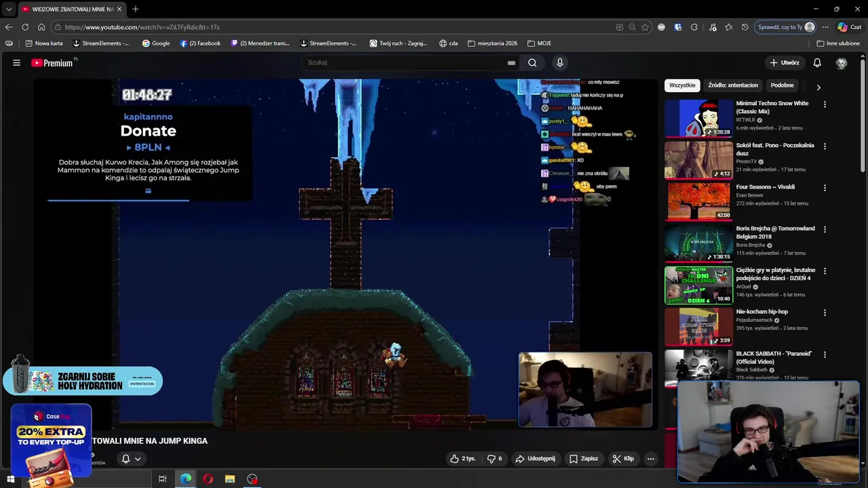Go back with browser back arrow
The width and height of the screenshot is (868, 488).
pos(9,27)
